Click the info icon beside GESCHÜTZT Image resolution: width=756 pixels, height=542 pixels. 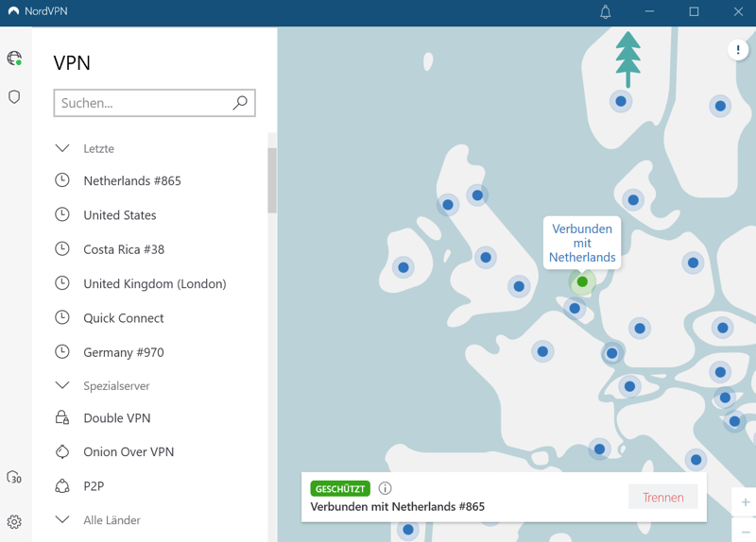click(x=385, y=488)
